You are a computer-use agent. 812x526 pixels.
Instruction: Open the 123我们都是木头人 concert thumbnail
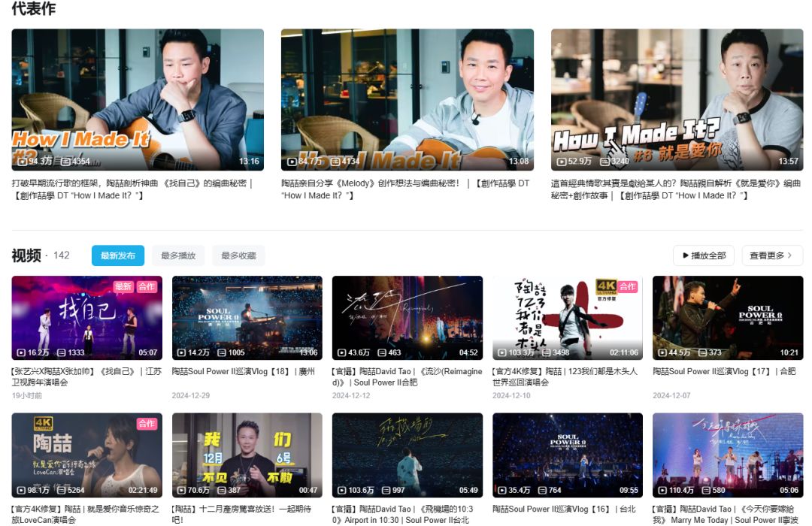[568, 318]
